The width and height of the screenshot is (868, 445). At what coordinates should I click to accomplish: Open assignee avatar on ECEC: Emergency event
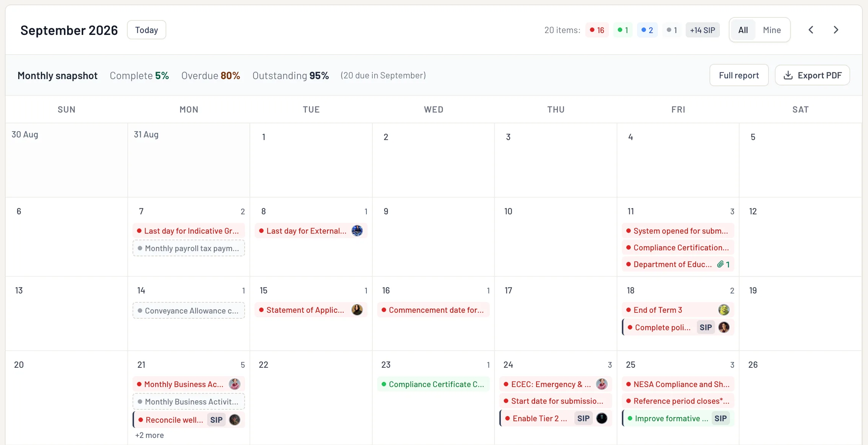(602, 384)
